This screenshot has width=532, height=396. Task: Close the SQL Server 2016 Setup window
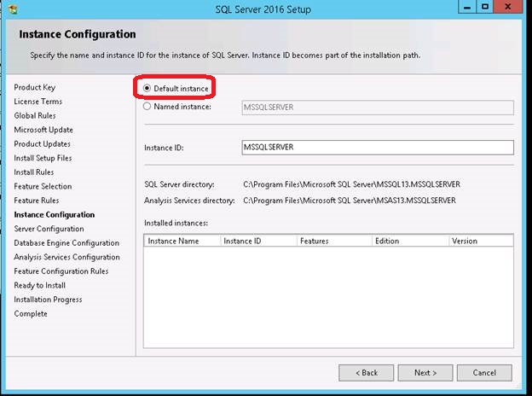(507, 7)
